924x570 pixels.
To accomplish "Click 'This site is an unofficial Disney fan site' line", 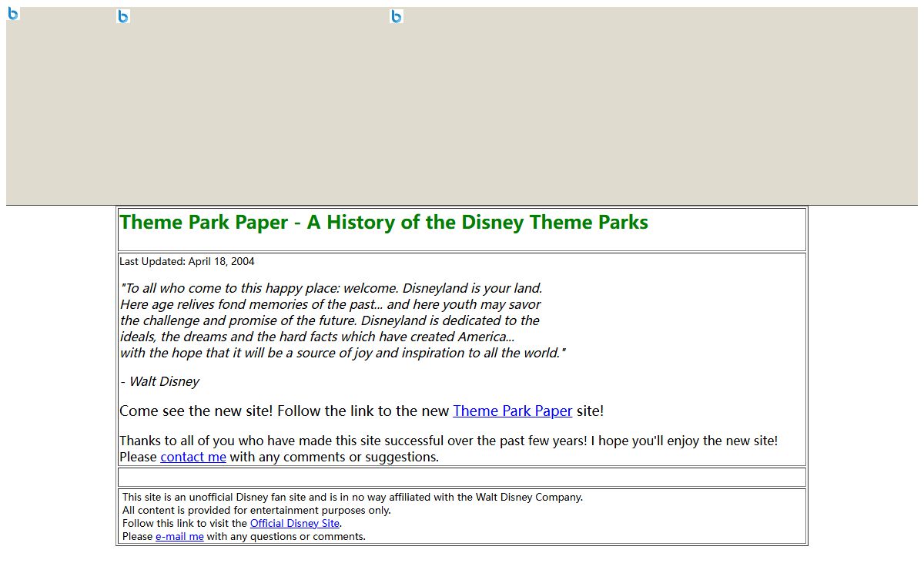I will 353,497.
